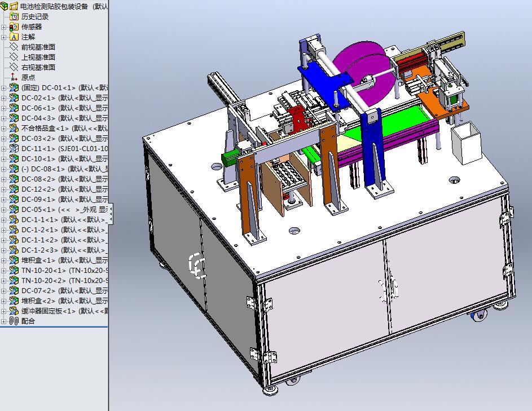532x411 pixels.
Task: Select the 右视基准面 plane icon
Action: click(14, 67)
